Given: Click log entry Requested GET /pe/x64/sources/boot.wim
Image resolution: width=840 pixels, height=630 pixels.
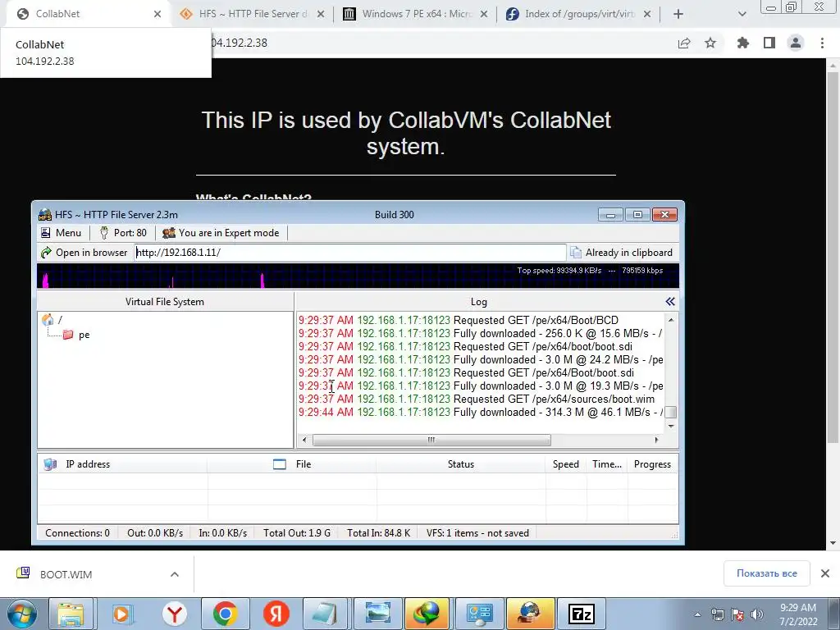Looking at the screenshot, I should [x=477, y=399].
